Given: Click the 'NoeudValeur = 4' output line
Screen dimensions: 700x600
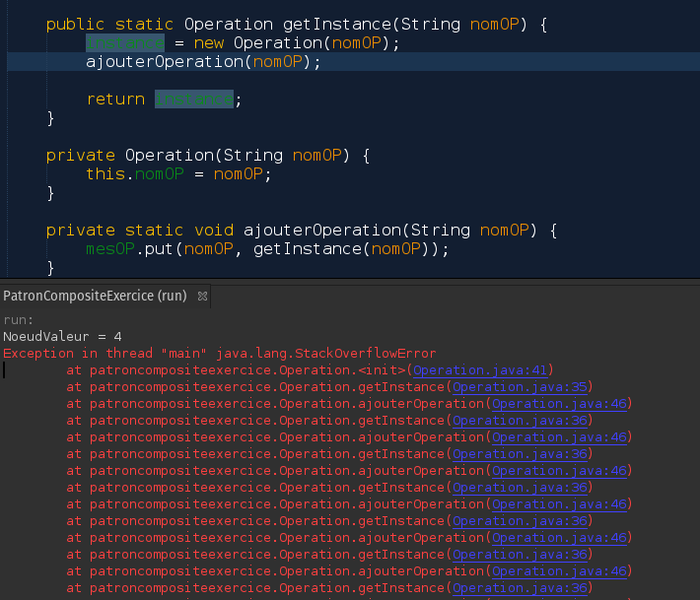Looking at the screenshot, I should pyautogui.click(x=62, y=337).
